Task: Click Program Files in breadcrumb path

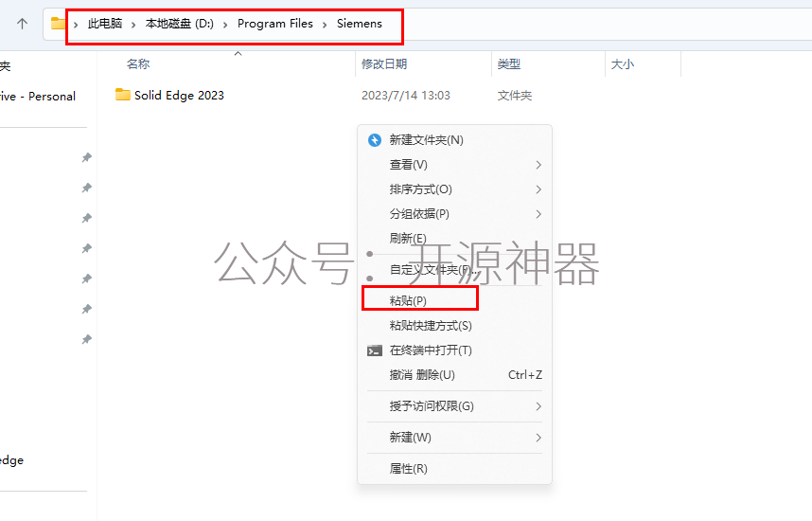Action: (274, 24)
